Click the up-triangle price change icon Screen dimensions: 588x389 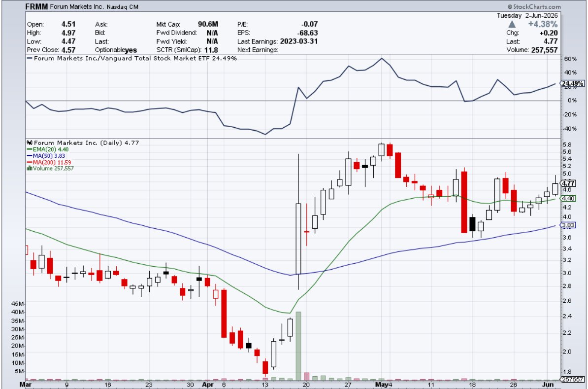click(x=512, y=25)
